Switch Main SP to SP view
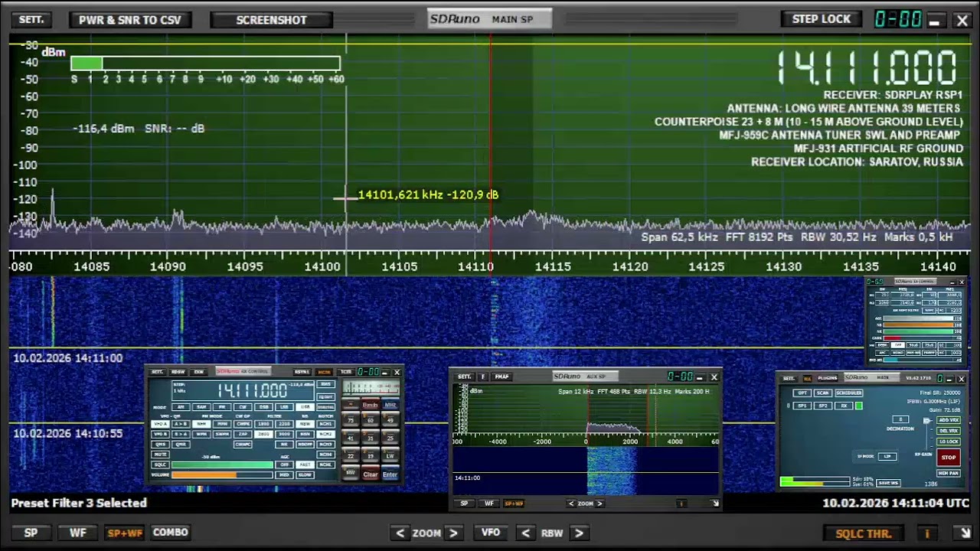 click(31, 533)
